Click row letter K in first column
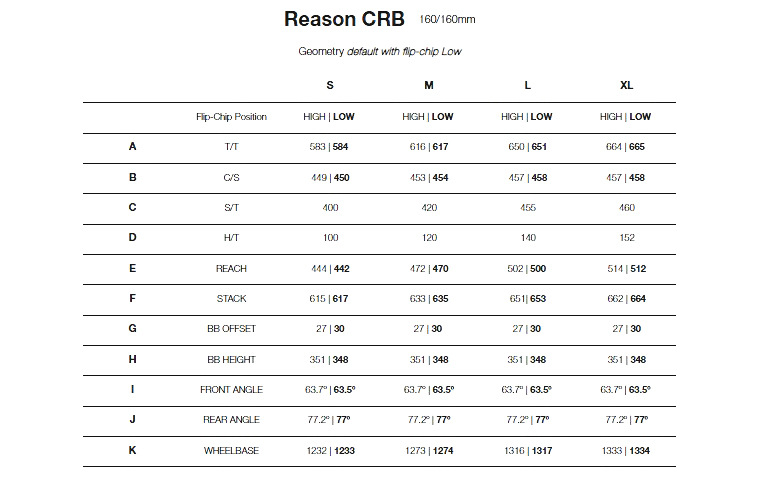760x480 pixels. (x=132, y=451)
